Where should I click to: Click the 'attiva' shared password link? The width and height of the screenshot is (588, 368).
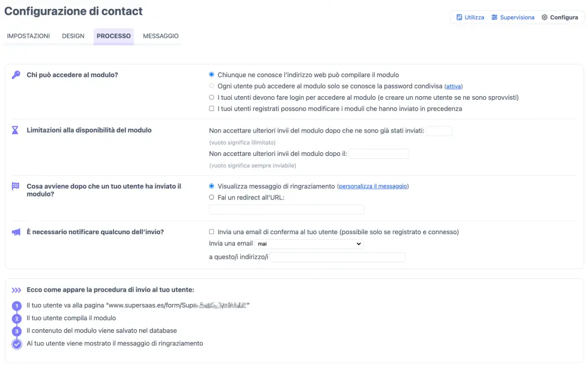[454, 87]
